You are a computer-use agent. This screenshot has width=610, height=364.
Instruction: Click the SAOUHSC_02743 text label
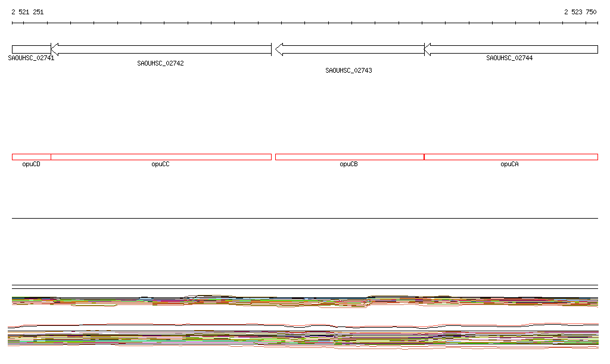tap(348, 70)
